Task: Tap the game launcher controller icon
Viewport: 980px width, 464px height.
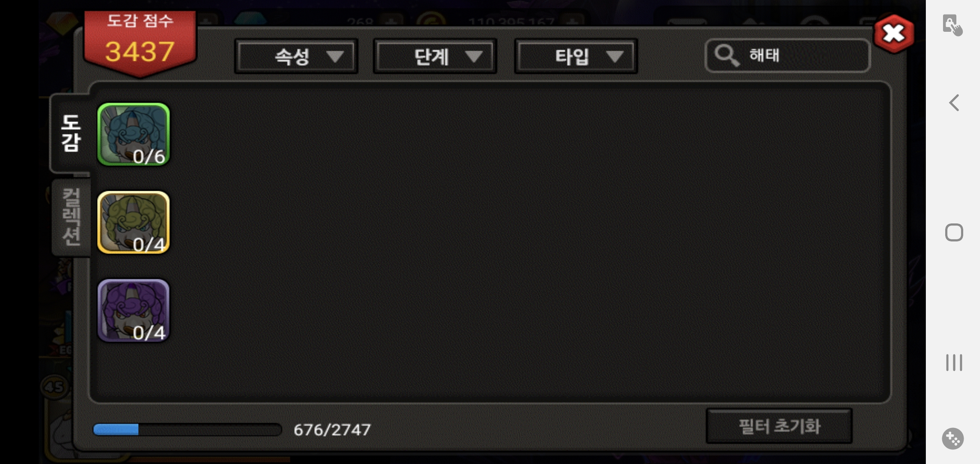Action: (953, 439)
